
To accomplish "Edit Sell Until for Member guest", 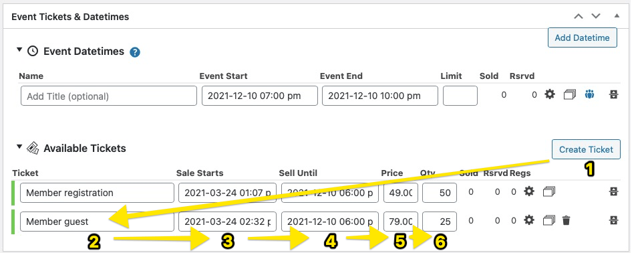I will point(330,222).
